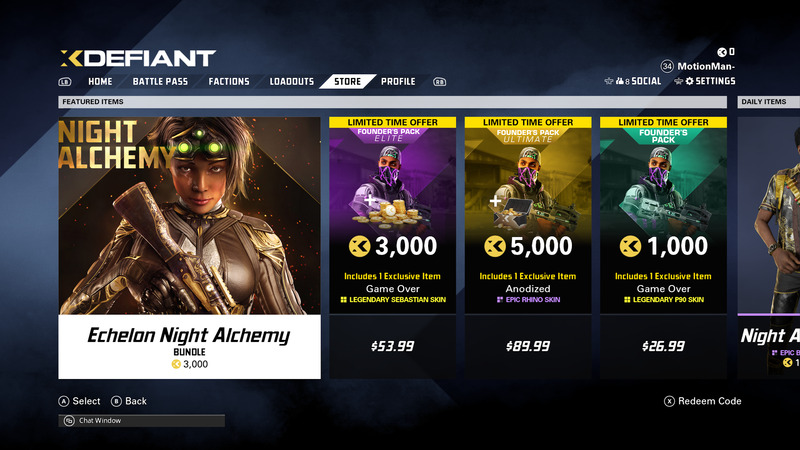Click the LB bumper icon

65,82
